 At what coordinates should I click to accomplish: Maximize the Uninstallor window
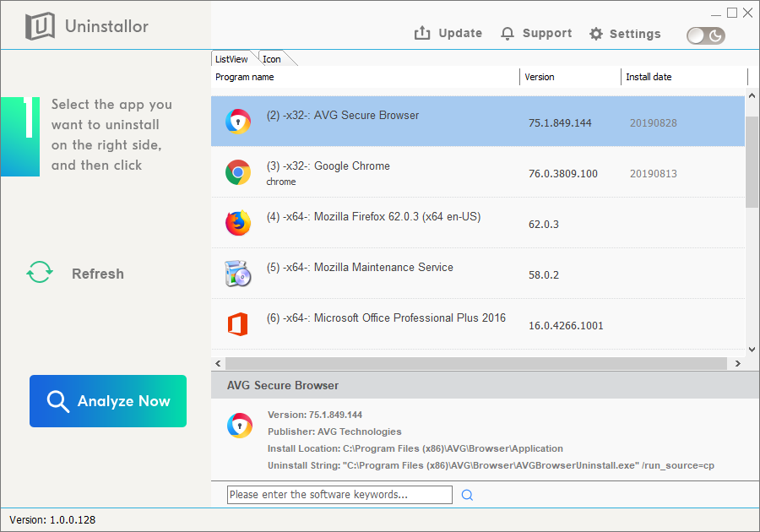point(732,13)
